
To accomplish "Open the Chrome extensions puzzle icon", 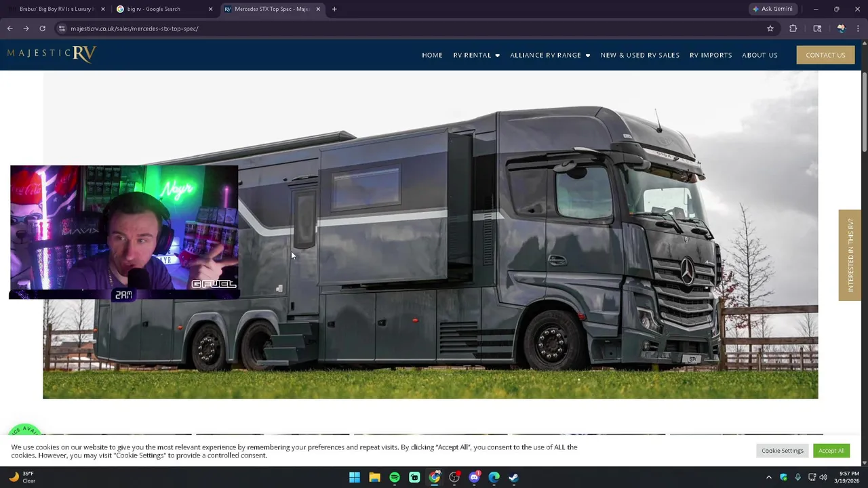I will 793,28.
